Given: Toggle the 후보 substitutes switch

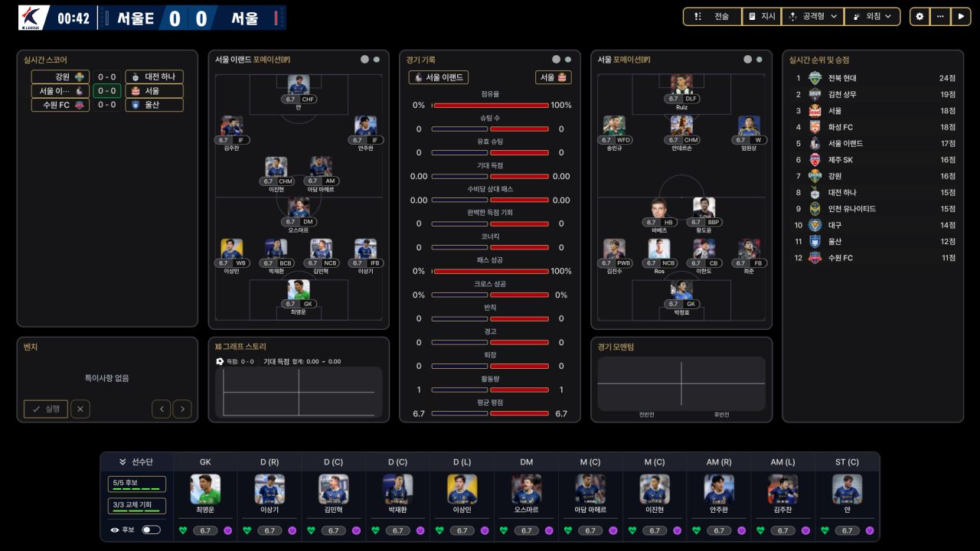Looking at the screenshot, I should 152,530.
